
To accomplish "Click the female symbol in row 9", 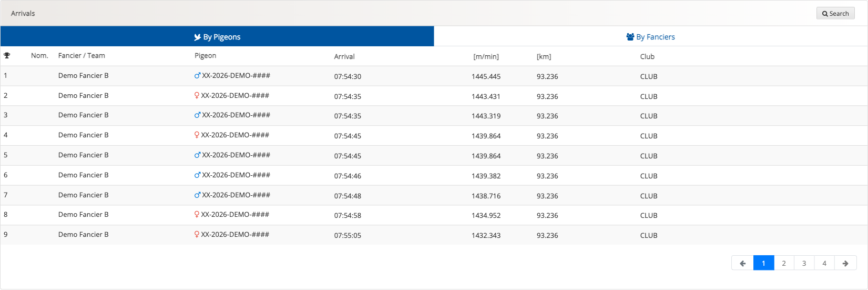I will point(197,235).
